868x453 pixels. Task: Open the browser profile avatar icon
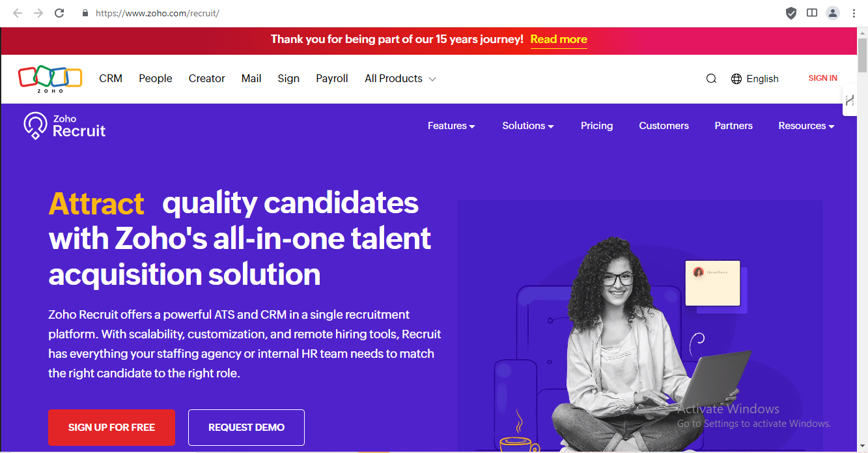833,13
